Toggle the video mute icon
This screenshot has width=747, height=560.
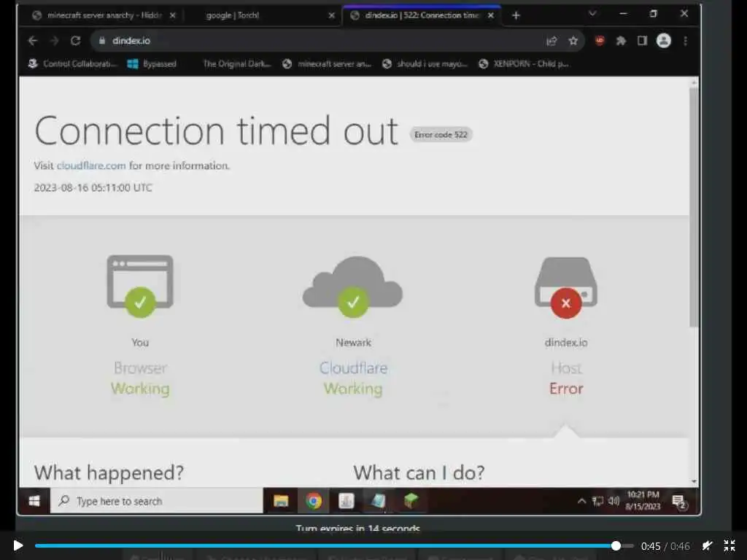[708, 545]
